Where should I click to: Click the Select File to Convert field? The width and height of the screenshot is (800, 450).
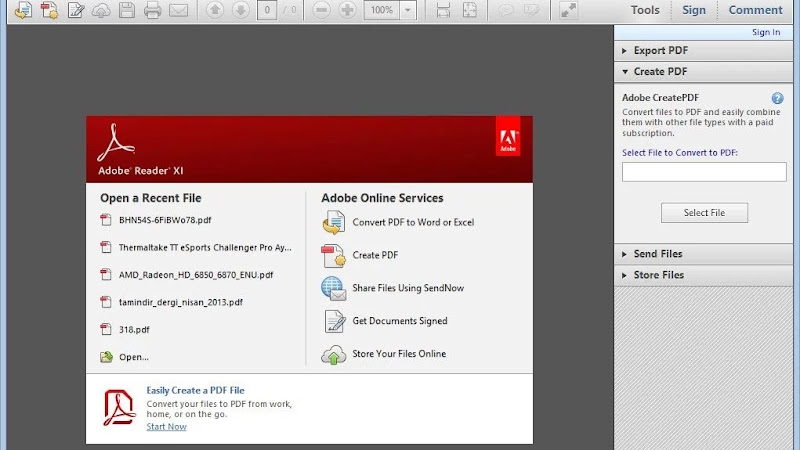(x=704, y=172)
